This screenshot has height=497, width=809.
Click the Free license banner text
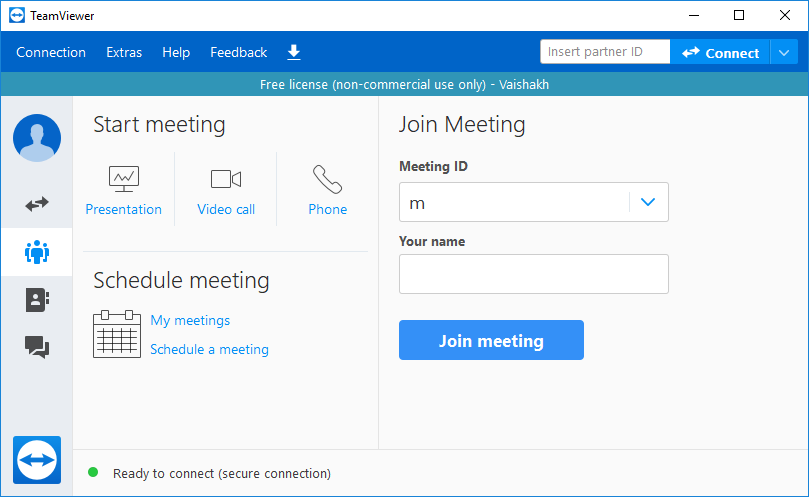tap(404, 84)
